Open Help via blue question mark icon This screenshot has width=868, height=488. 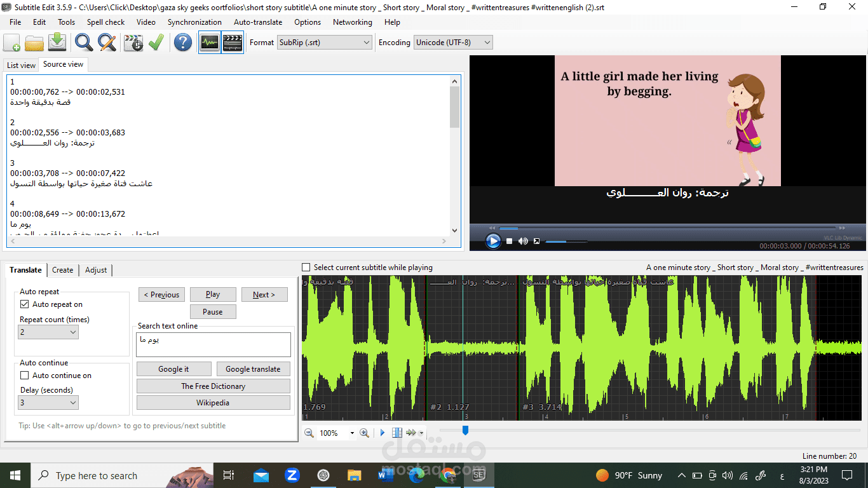[x=183, y=43]
